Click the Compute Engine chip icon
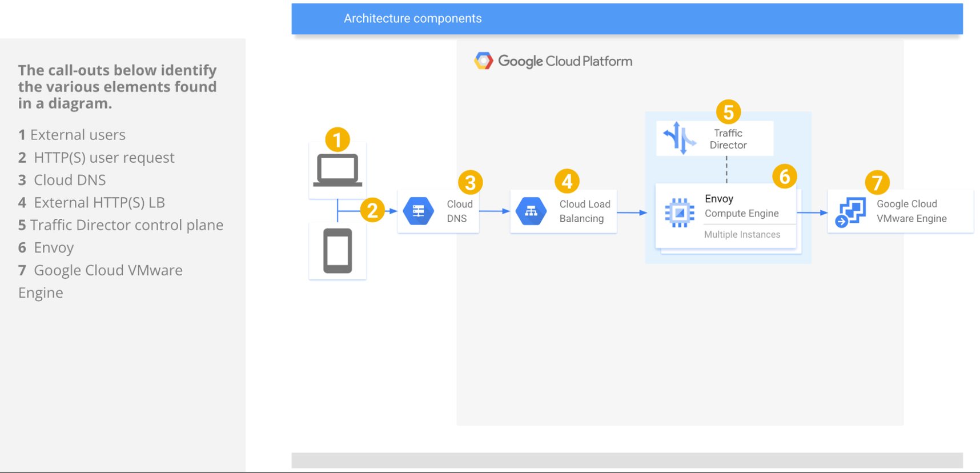Image resolution: width=980 pixels, height=473 pixels. [680, 213]
